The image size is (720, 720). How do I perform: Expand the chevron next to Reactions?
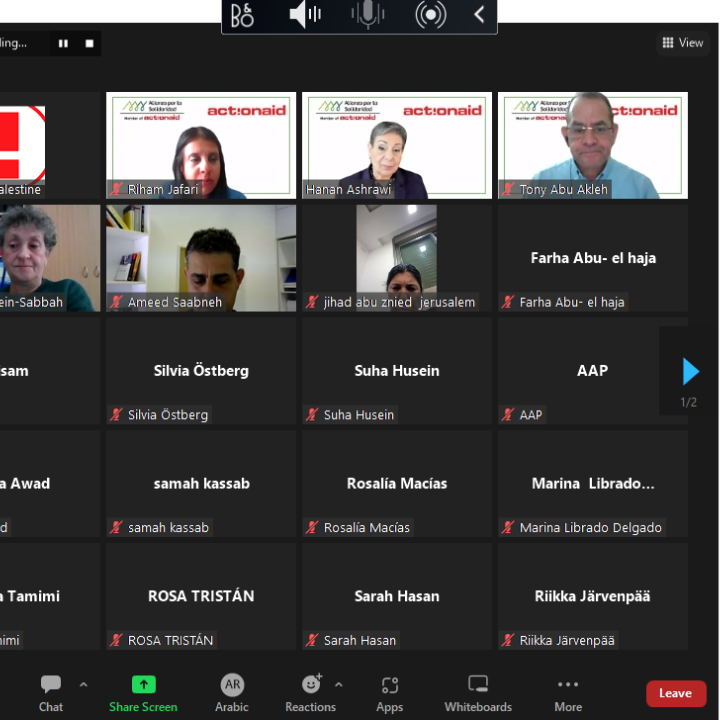click(x=339, y=685)
